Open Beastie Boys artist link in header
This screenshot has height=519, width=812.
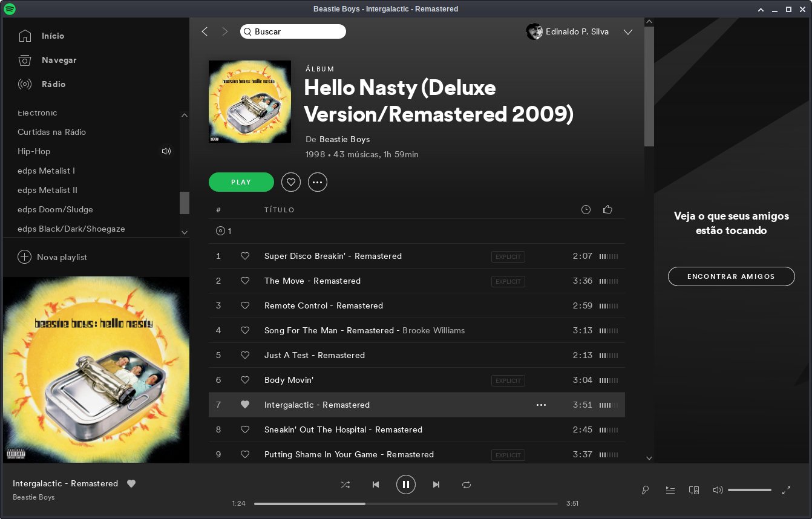coord(344,139)
